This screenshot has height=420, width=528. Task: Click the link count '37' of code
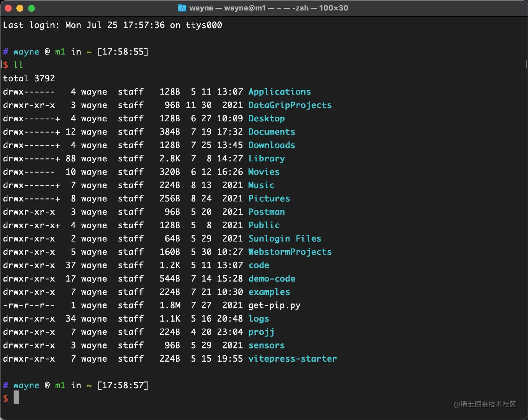tap(71, 265)
